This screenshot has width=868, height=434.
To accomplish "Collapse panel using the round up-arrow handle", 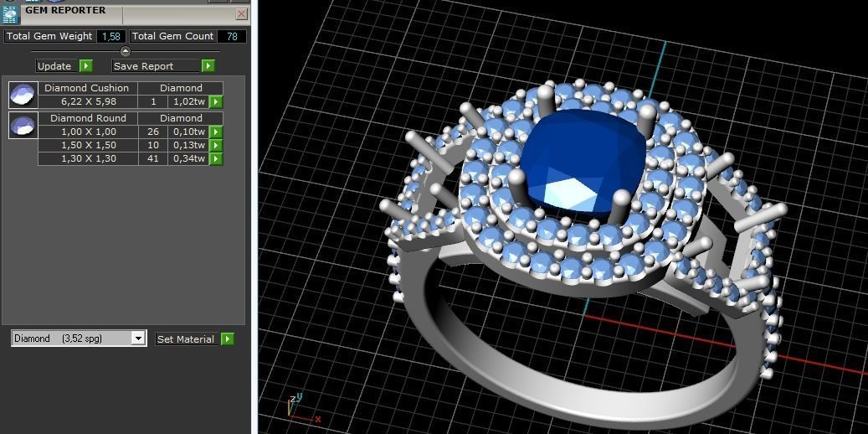I will point(126,52).
